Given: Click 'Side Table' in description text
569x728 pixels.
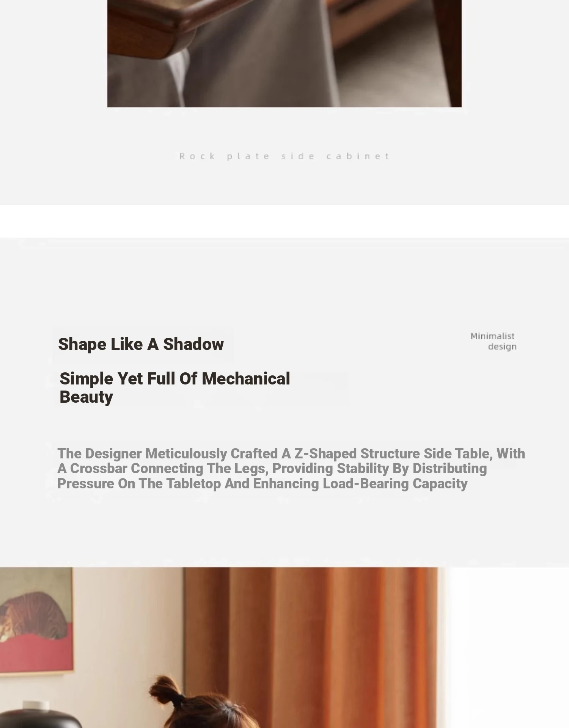Looking at the screenshot, I should [456, 453].
